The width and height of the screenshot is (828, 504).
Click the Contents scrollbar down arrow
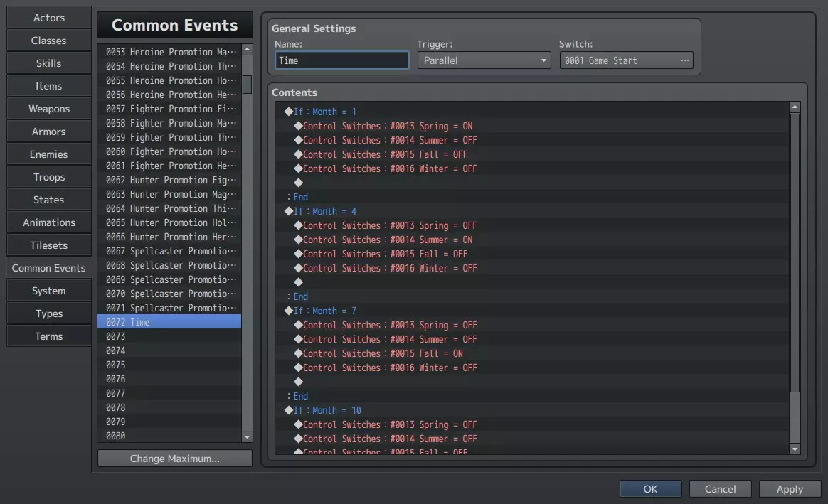click(795, 449)
